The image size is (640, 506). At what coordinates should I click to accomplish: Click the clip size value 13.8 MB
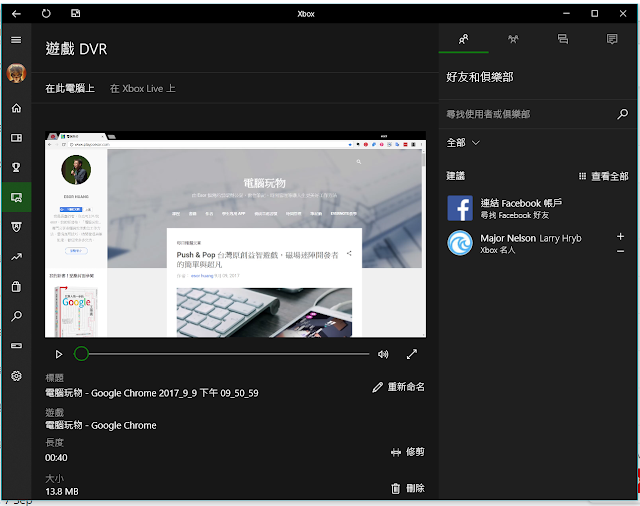click(62, 492)
